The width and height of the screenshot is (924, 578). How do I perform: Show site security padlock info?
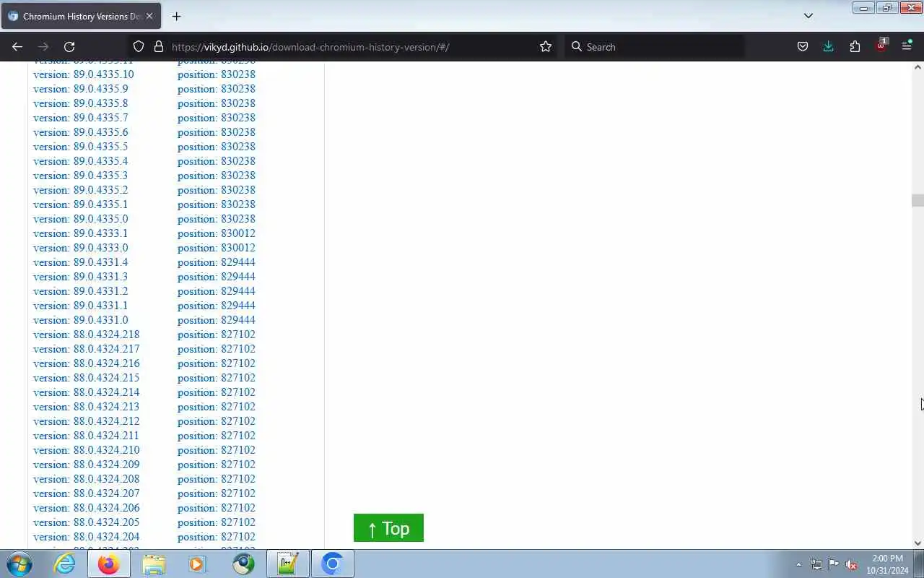[159, 46]
